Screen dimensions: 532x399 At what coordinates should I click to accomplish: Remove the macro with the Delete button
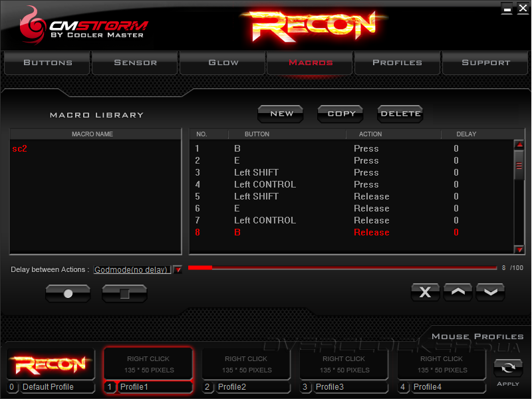click(x=400, y=114)
